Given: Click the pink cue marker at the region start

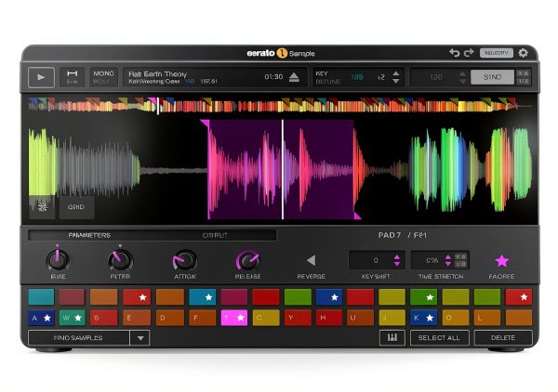Looking at the screenshot, I should (x=205, y=124).
